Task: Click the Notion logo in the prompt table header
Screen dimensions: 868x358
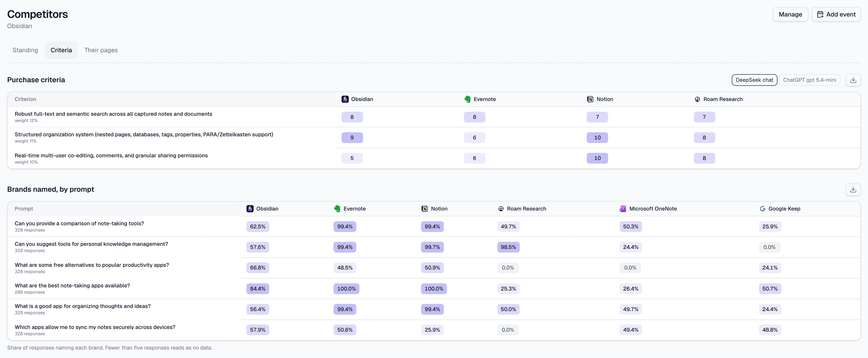Action: click(425, 209)
